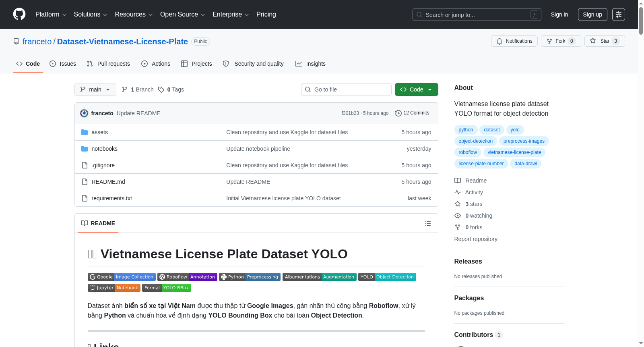Click the GitHub logo icon
Screen dimensions: 644x347
point(19,14)
